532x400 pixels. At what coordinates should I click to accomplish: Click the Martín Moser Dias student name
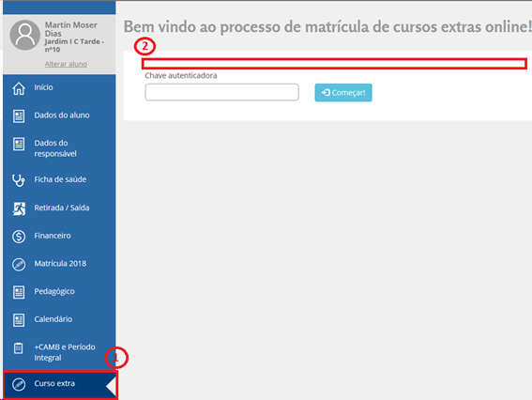tap(71, 29)
